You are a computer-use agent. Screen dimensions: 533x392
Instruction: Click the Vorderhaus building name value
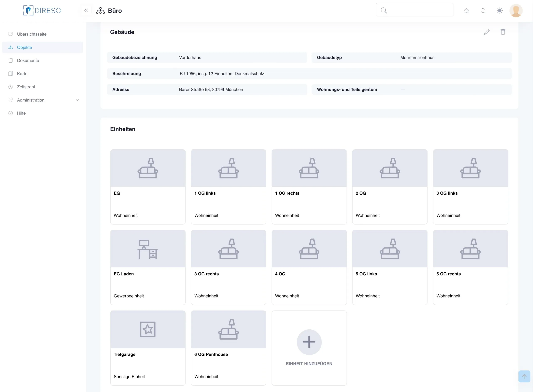pyautogui.click(x=190, y=57)
